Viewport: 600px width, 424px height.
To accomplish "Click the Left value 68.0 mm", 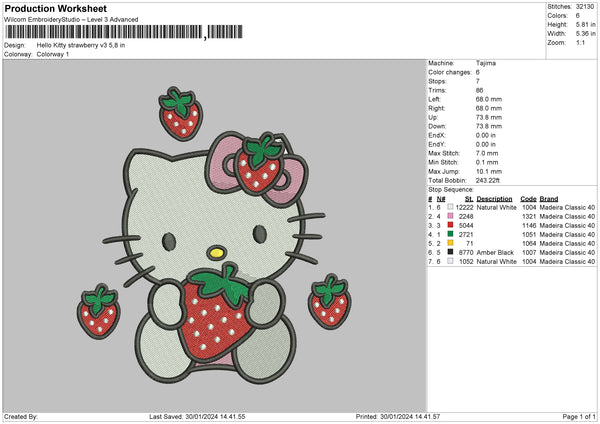I will 489,99.
